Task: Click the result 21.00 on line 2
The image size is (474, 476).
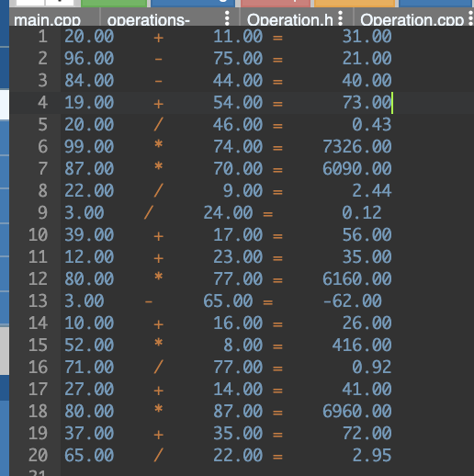Action: coord(367,59)
